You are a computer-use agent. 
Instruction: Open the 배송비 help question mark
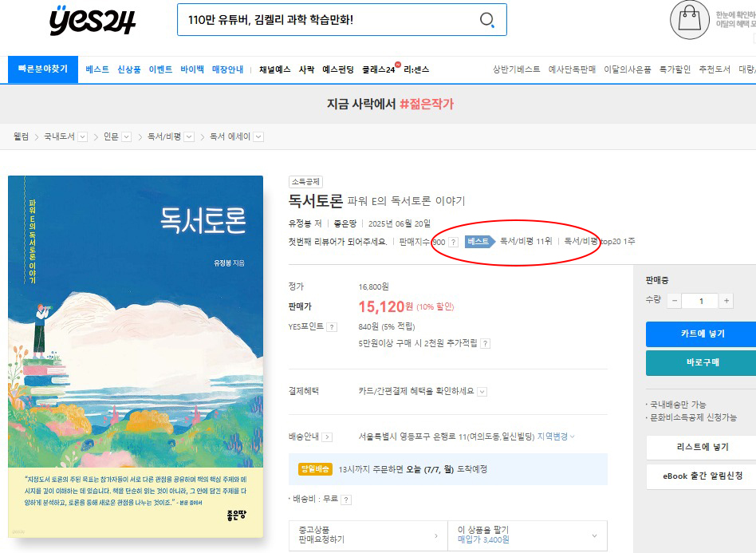point(346,500)
